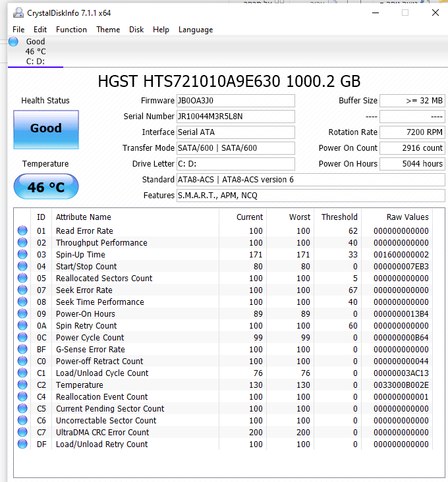This screenshot has height=482, width=448.
Task: Open the File menu
Action: (x=18, y=30)
